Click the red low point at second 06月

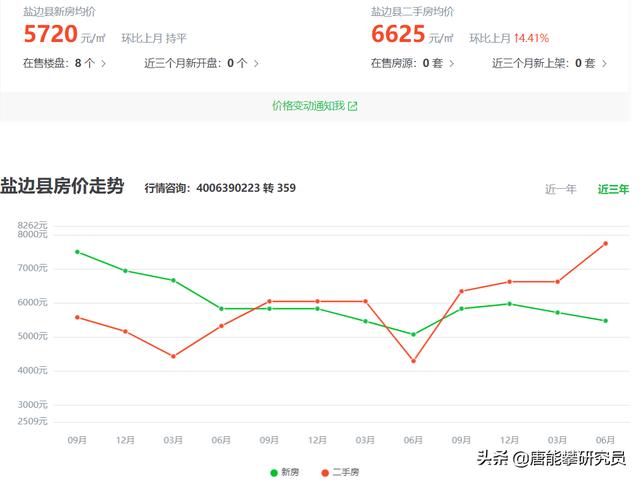click(413, 361)
